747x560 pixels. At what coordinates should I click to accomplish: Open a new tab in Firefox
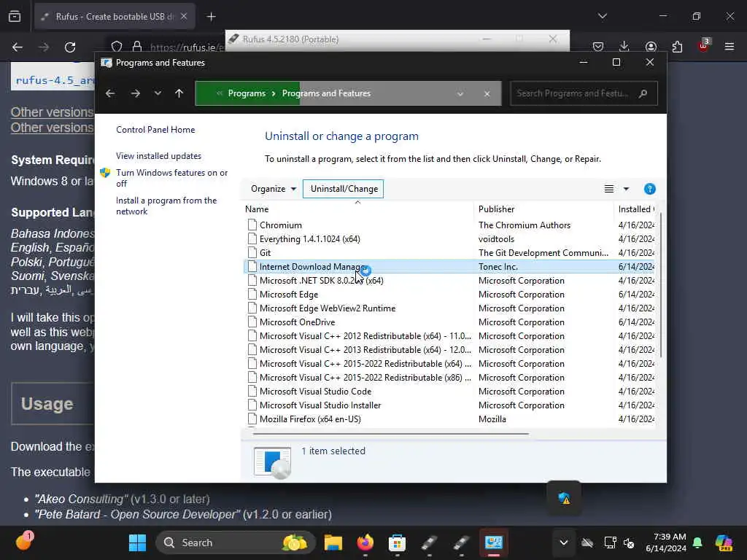(211, 17)
